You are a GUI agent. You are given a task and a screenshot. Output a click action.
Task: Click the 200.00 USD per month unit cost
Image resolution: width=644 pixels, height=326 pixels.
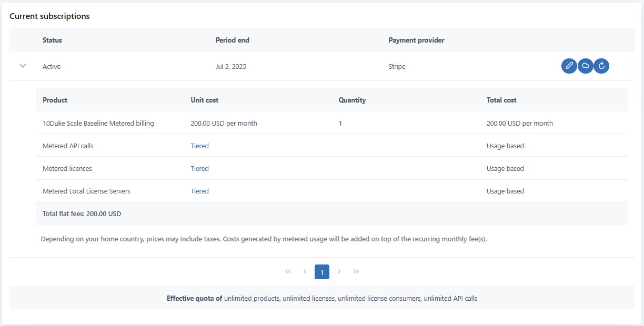224,124
